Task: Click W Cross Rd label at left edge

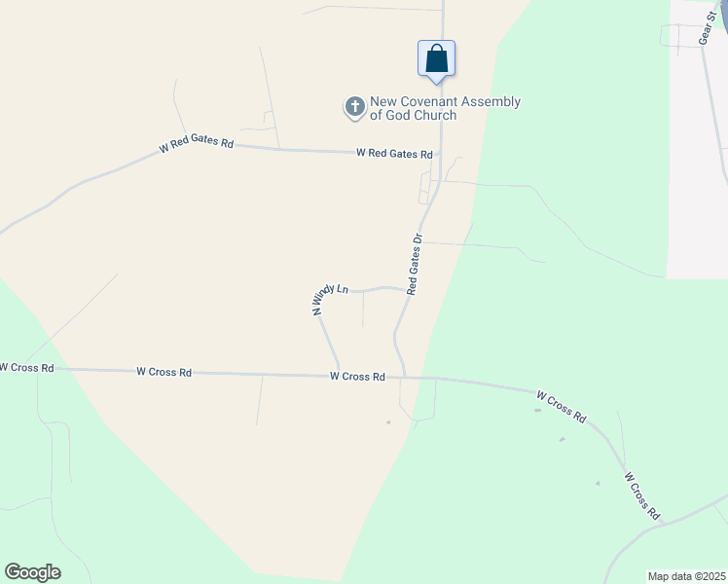Action: [x=27, y=367]
